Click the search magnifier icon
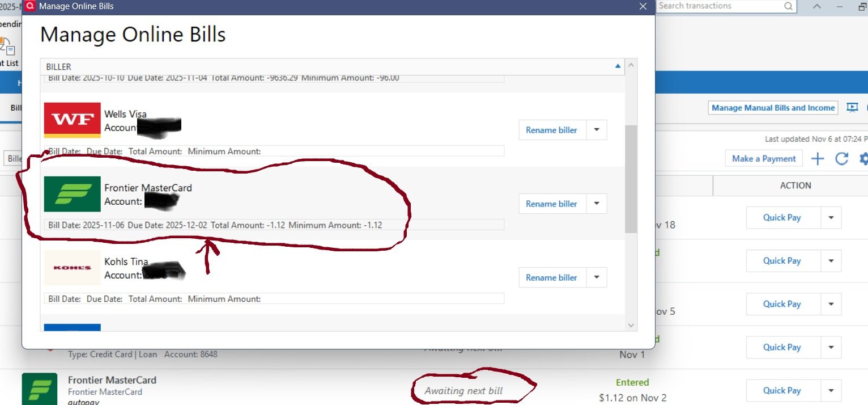This screenshot has width=868, height=405. tap(788, 6)
